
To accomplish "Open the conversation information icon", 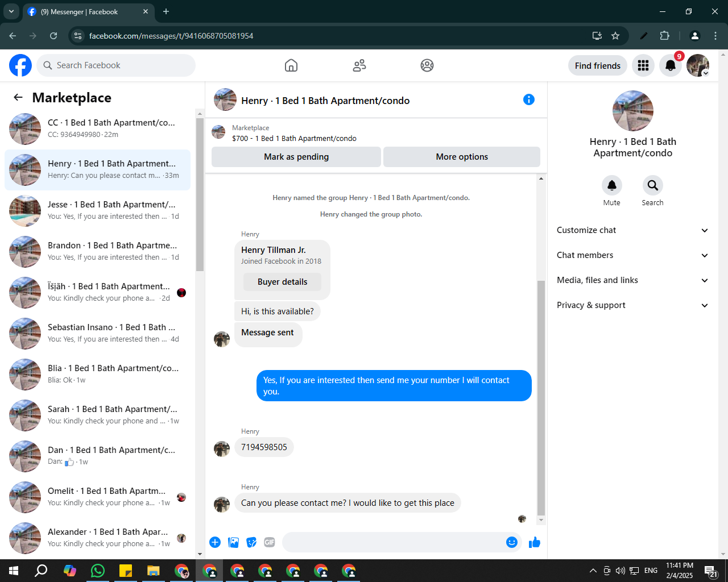I will click(529, 99).
